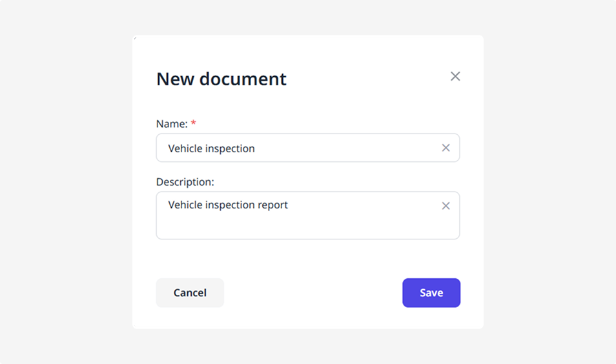Screen dimensions: 616x364
Task: Place cursor on "inspection" in Name field
Action: [x=230, y=148]
